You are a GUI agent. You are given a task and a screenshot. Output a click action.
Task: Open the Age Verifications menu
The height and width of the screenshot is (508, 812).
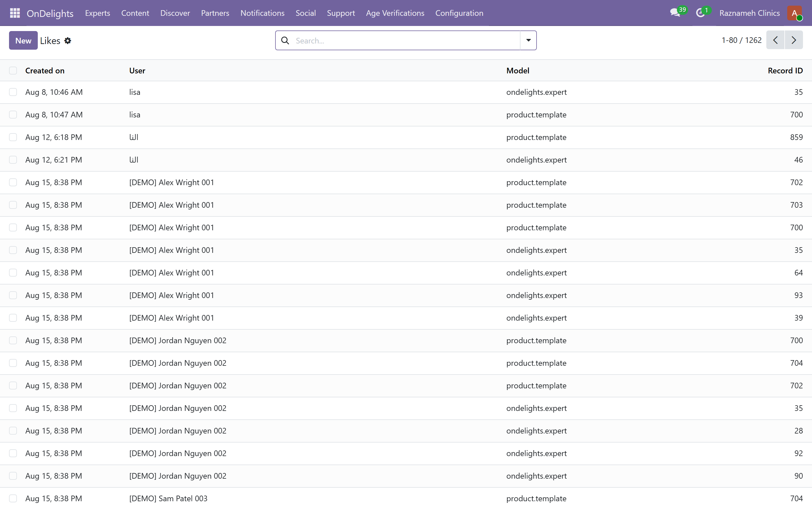tap(395, 13)
